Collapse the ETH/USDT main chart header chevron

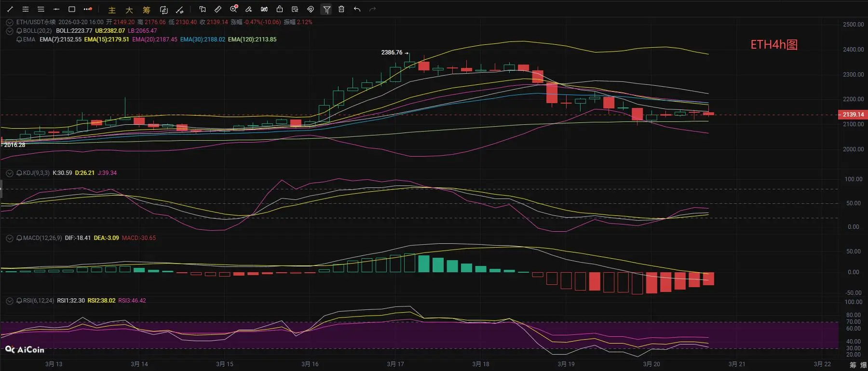pos(10,22)
